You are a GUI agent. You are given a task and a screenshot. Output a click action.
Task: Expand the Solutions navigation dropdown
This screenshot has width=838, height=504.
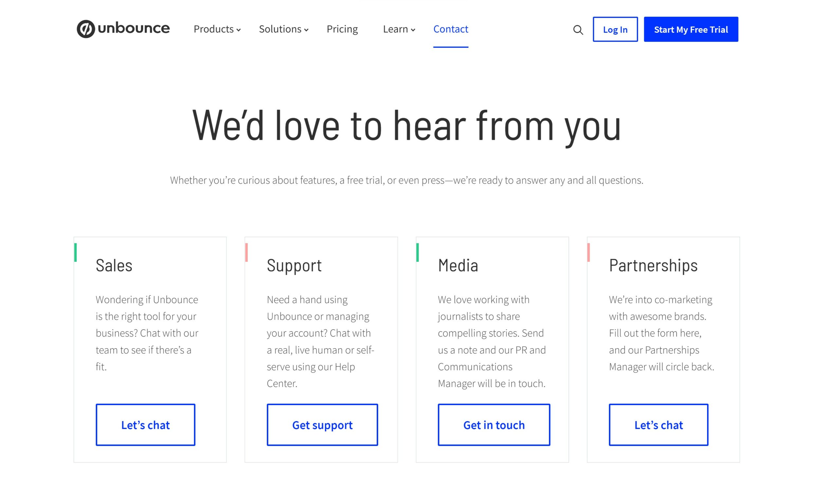(x=284, y=29)
